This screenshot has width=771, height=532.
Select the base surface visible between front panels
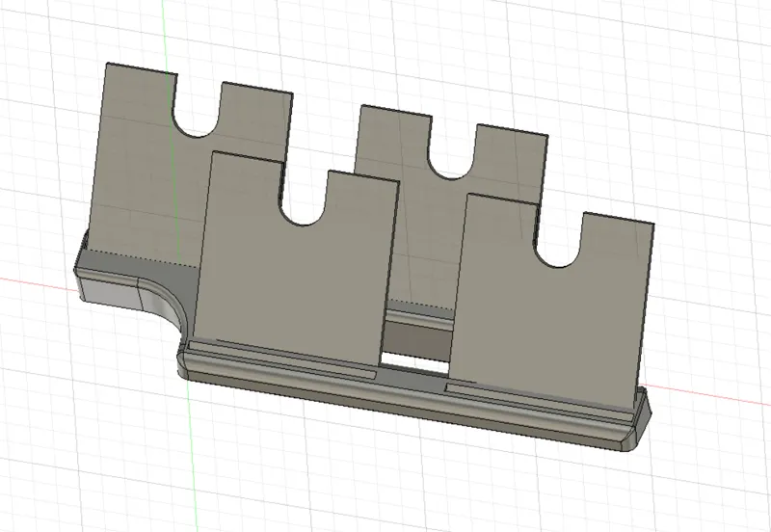[x=414, y=379]
